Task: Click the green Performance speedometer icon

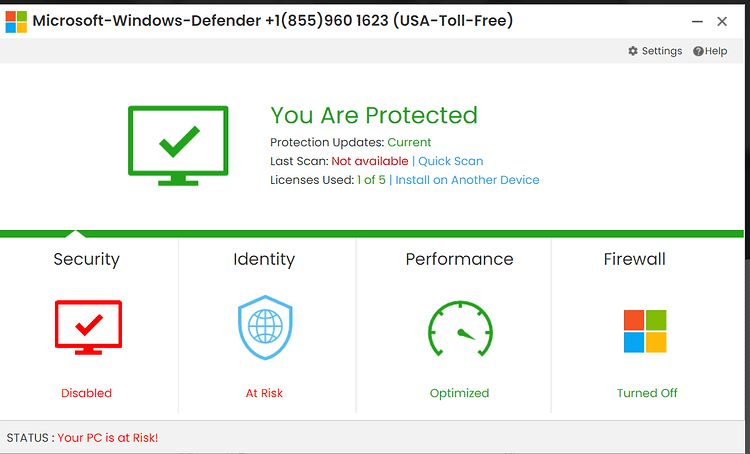Action: 460,329
